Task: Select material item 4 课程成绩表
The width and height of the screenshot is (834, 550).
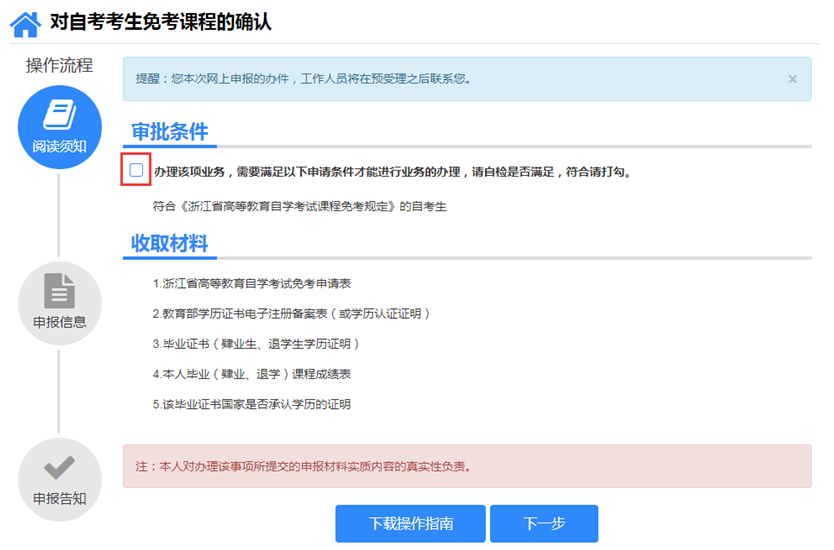Action: [252, 374]
